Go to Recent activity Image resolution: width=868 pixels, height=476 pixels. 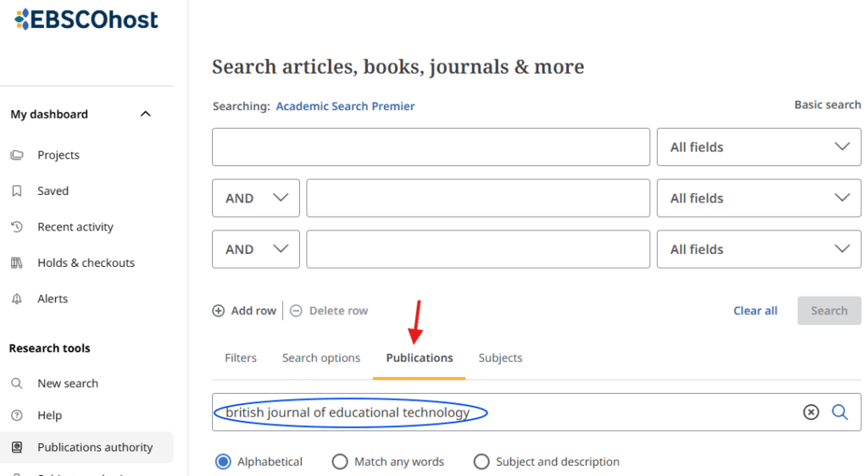tap(75, 227)
